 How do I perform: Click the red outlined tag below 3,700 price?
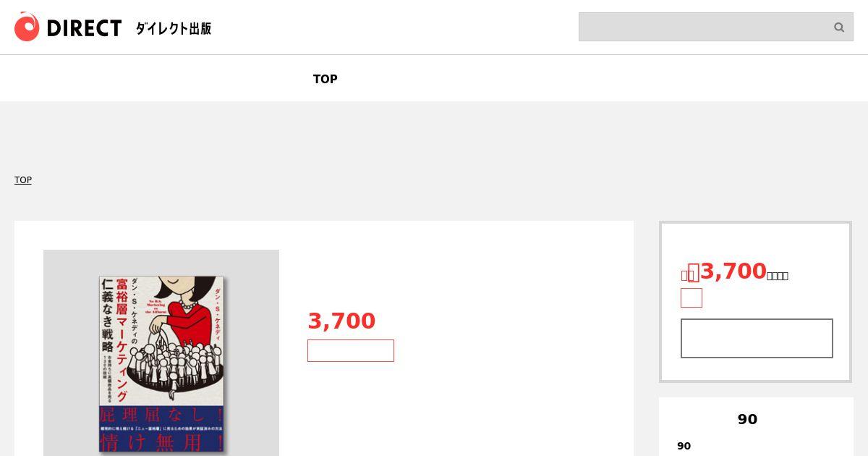(351, 350)
